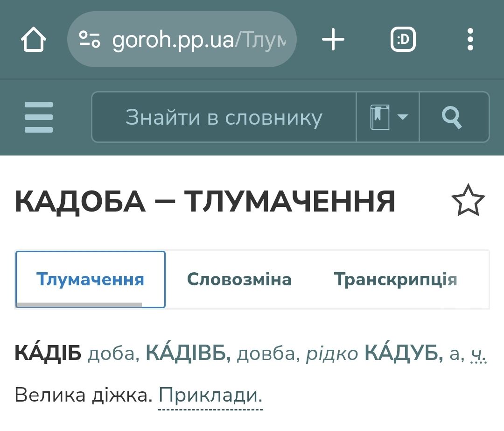
Task: Bookmark the word with star icon
Action: (468, 200)
